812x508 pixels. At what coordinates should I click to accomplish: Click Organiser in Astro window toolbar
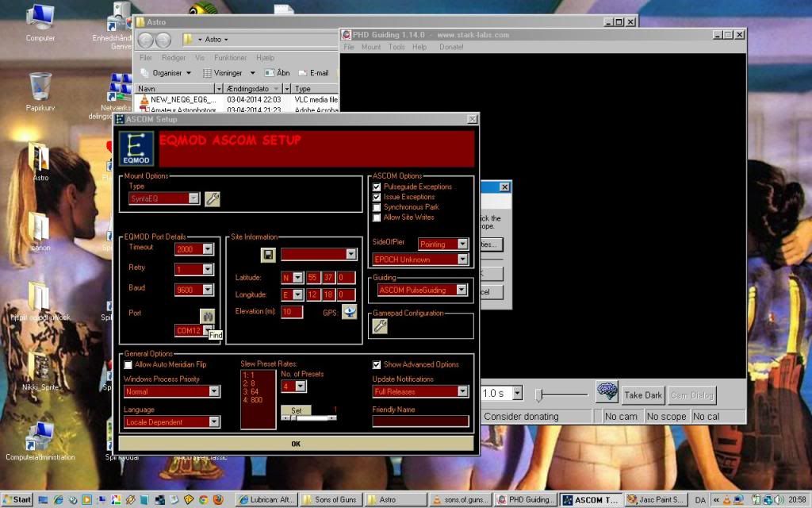point(167,73)
